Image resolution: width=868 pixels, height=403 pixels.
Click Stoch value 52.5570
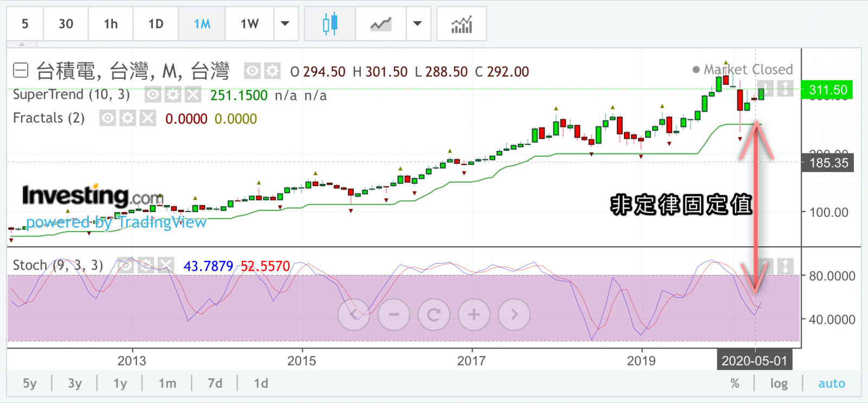[x=265, y=266]
